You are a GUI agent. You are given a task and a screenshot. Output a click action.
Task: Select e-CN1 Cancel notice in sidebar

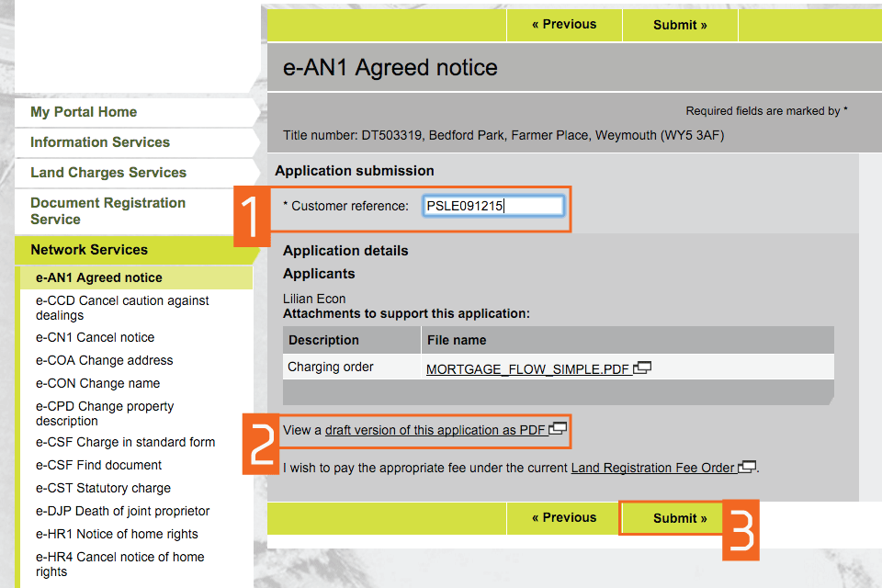tap(96, 337)
